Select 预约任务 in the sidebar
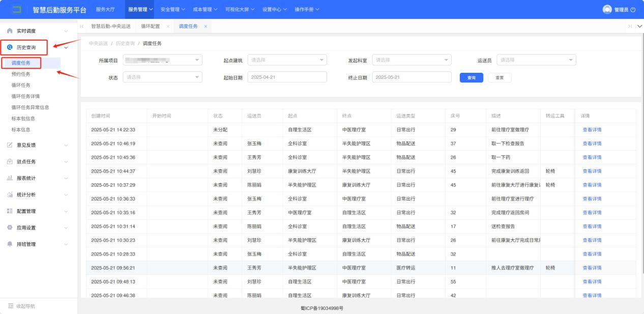The height and width of the screenshot is (314, 644). 21,74
